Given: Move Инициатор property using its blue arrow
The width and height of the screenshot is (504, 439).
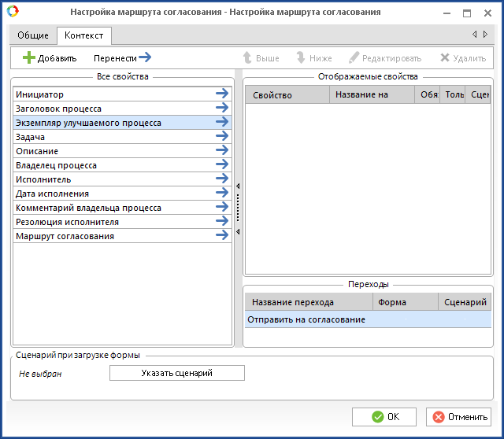Looking at the screenshot, I should [222, 94].
